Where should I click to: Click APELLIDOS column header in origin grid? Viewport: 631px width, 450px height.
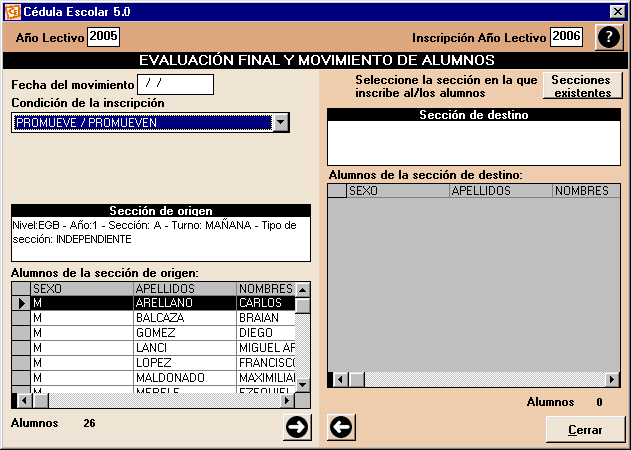click(185, 289)
